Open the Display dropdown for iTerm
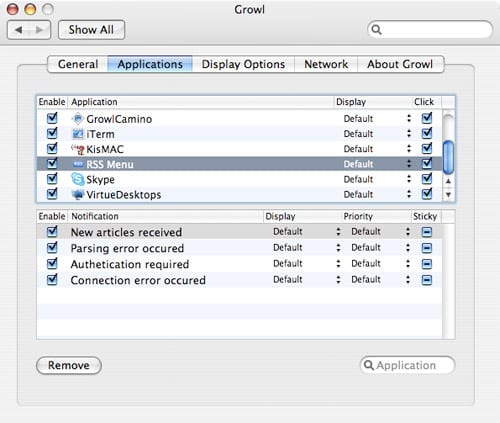 (377, 134)
